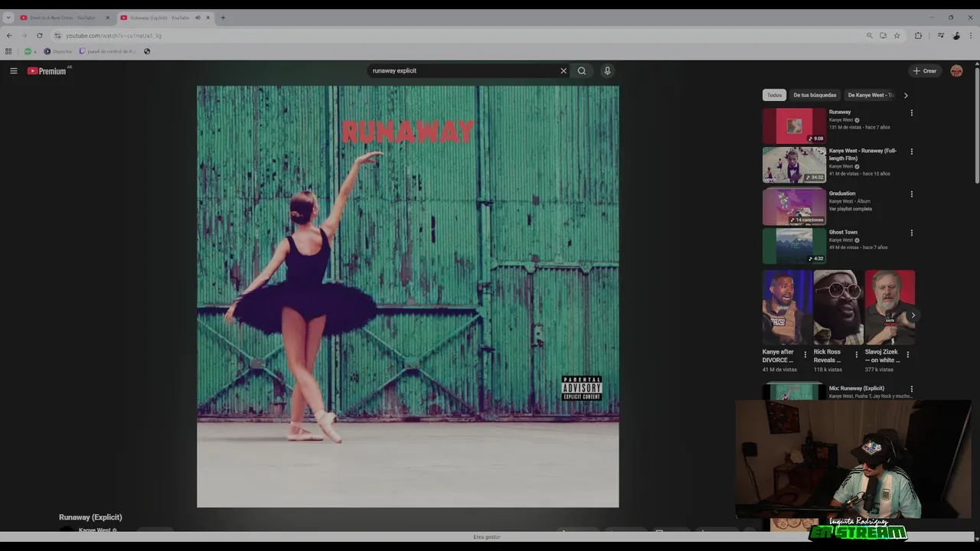Click the Ghost Town video title
Viewport: 980px width, 551px height.
pyautogui.click(x=843, y=232)
